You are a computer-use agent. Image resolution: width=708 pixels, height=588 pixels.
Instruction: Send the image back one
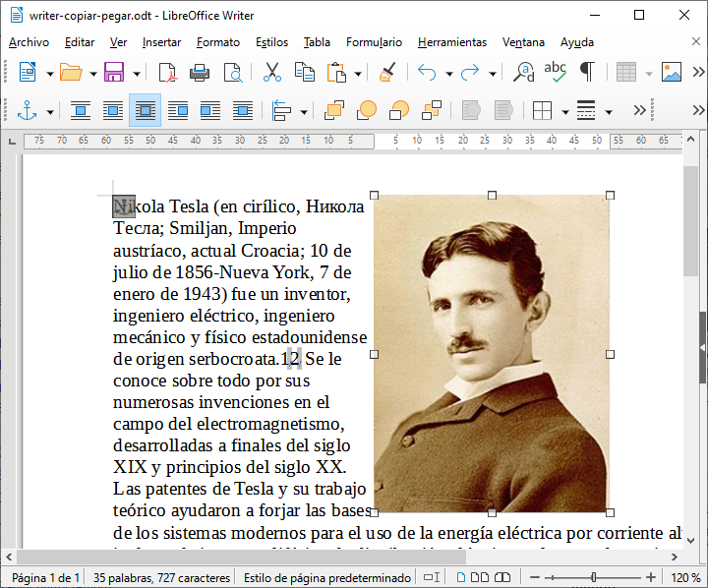point(399,111)
